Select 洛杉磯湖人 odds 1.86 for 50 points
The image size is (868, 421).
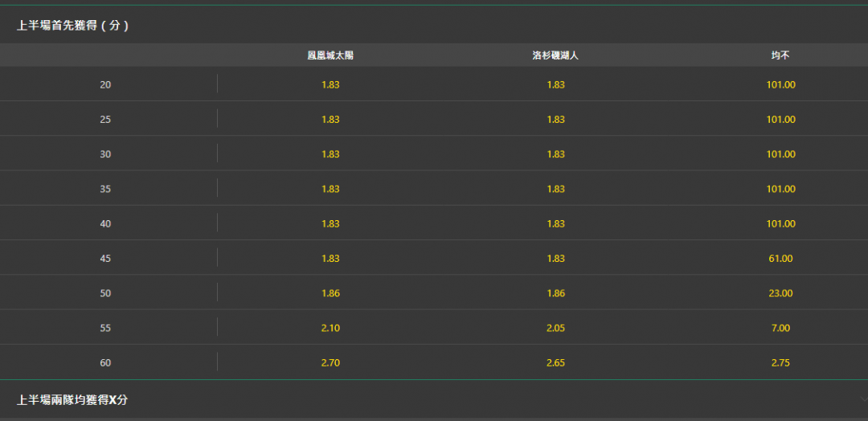(x=556, y=293)
